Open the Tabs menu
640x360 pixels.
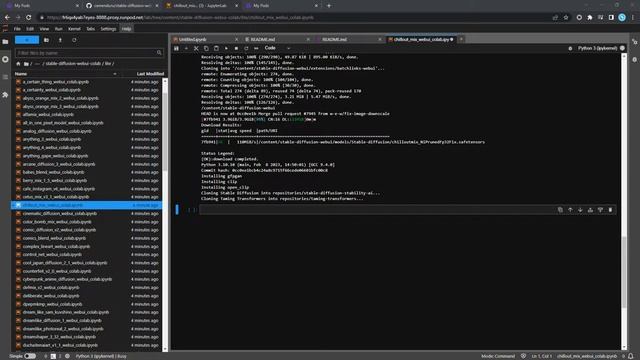click(91, 29)
